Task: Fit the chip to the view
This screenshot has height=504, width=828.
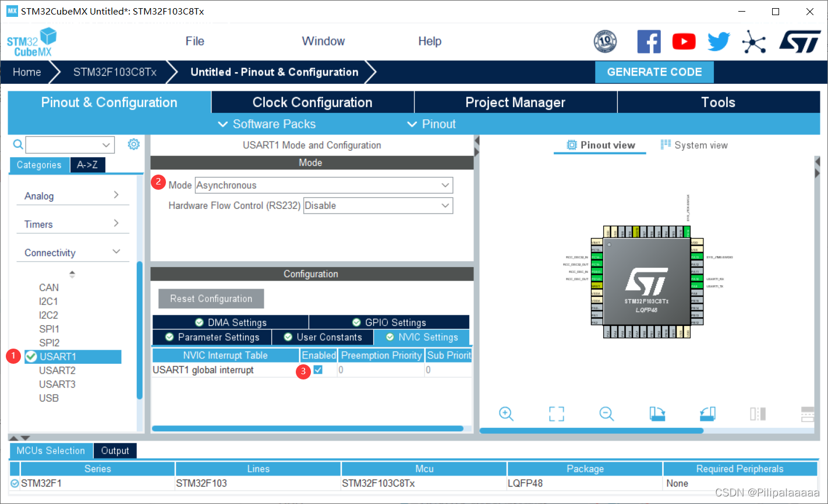Action: coord(557,414)
